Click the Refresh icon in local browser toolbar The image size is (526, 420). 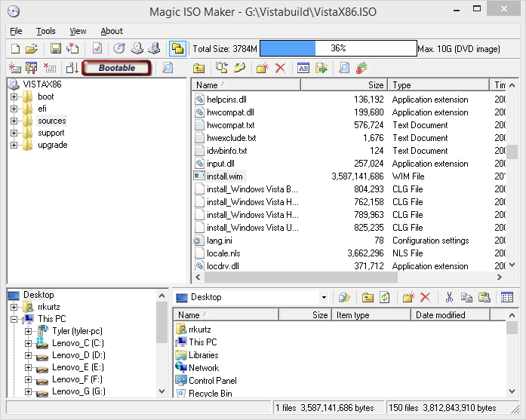point(385,297)
